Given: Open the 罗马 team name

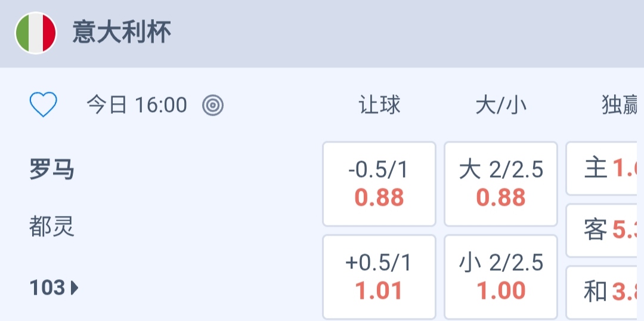Looking at the screenshot, I should [52, 170].
